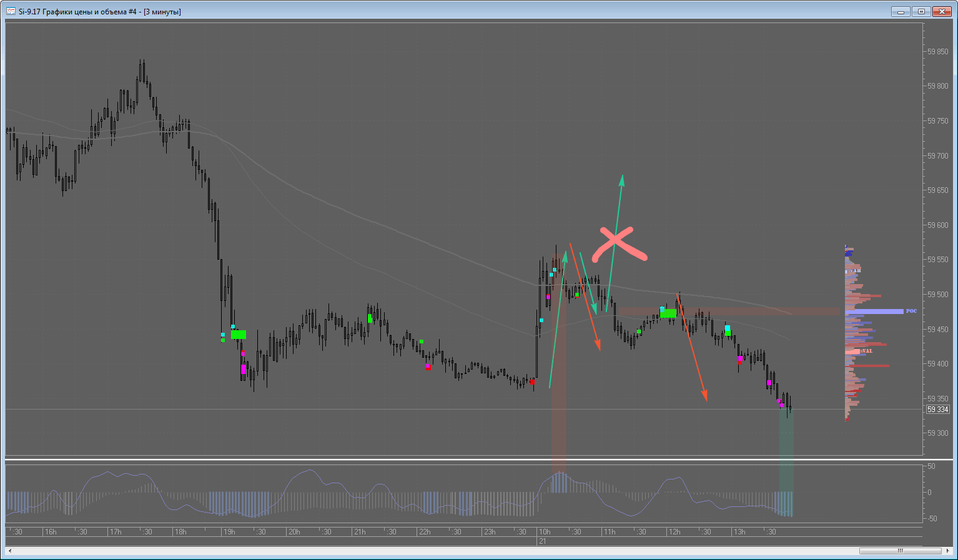
Task: Click the large green volume cluster near 12h
Action: 668,313
